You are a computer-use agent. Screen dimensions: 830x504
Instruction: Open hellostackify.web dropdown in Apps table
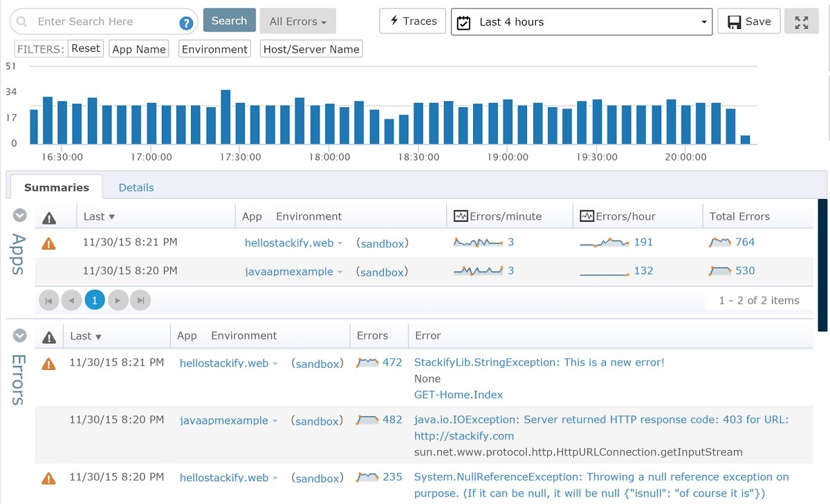(340, 243)
